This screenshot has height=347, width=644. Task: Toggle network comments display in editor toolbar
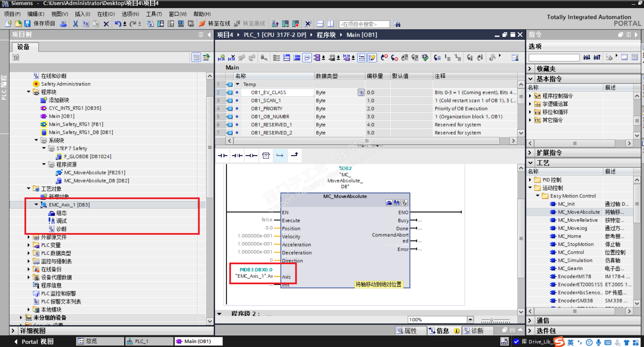click(x=307, y=58)
